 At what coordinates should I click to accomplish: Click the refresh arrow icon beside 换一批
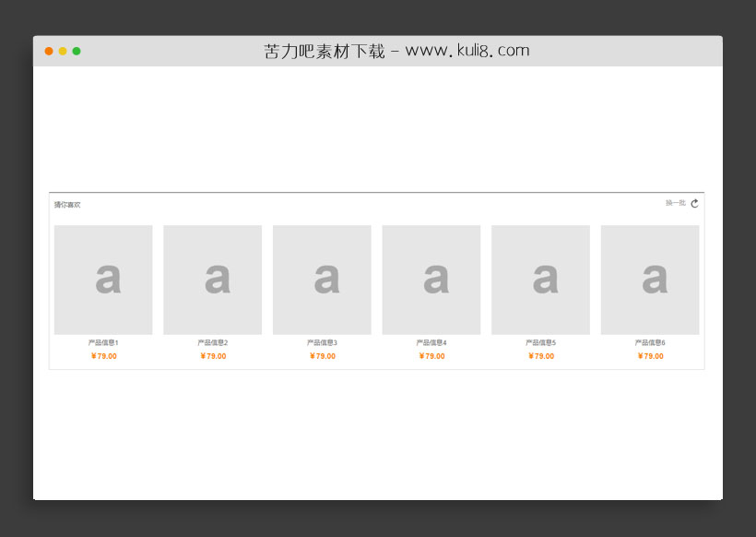pyautogui.click(x=695, y=204)
